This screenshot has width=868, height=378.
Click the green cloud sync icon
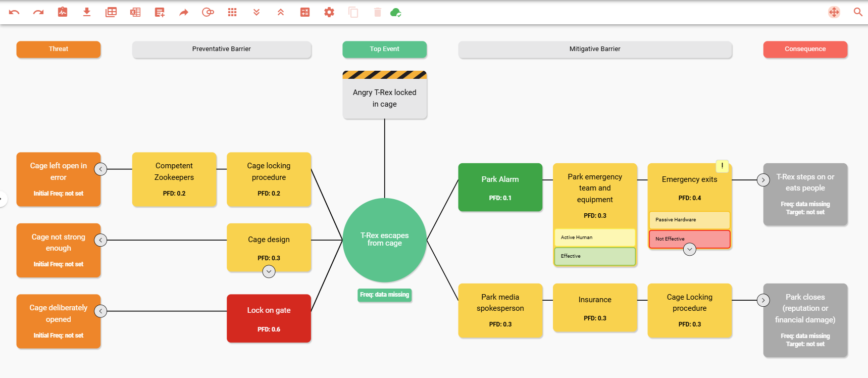click(x=396, y=12)
